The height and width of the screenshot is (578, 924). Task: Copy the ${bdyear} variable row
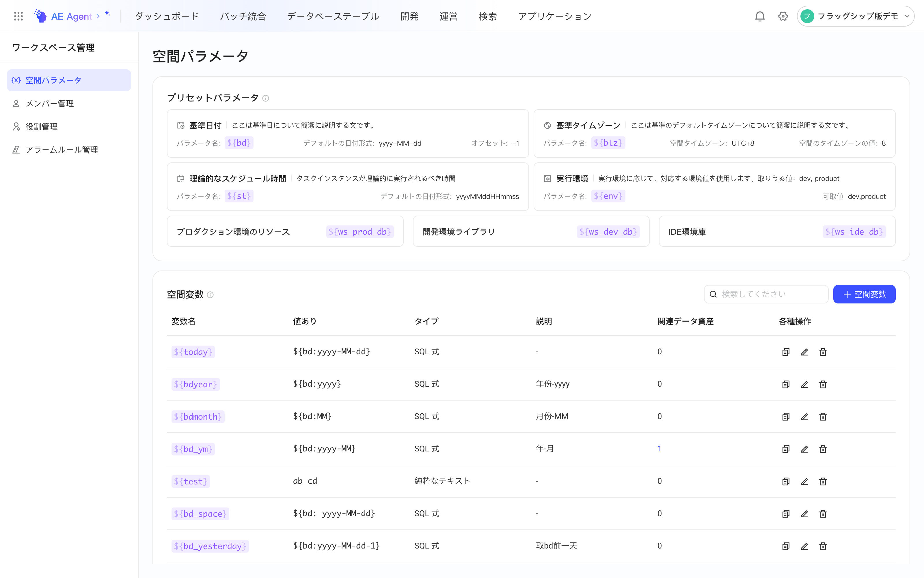pyautogui.click(x=786, y=384)
